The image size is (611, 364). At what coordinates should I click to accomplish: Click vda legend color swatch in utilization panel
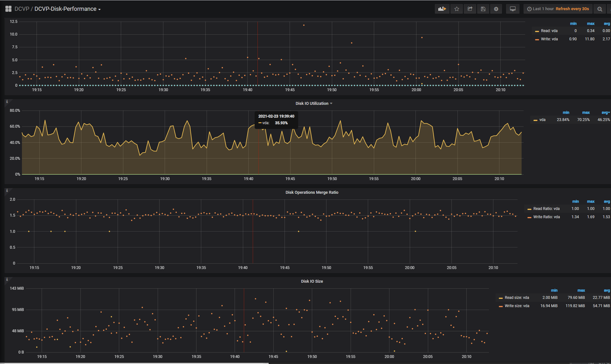tap(535, 120)
